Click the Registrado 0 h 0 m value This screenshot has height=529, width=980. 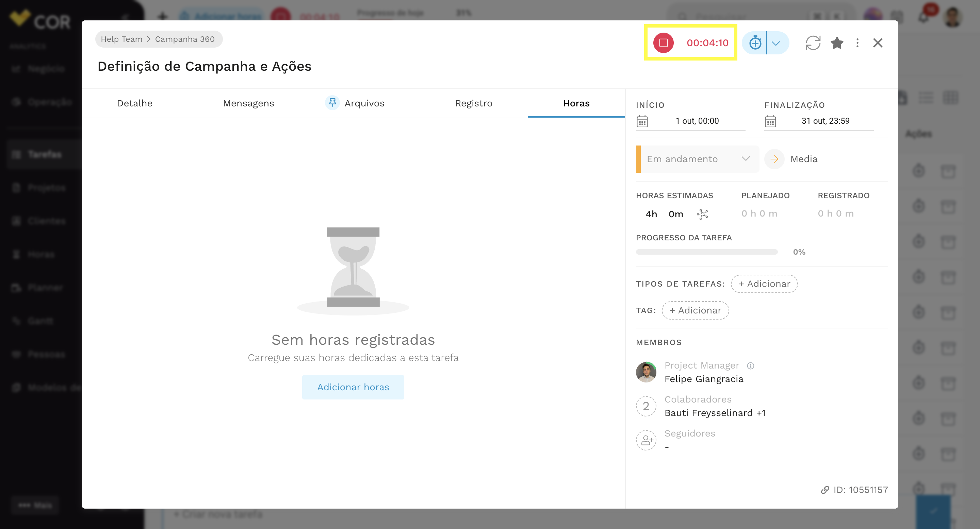pos(835,214)
